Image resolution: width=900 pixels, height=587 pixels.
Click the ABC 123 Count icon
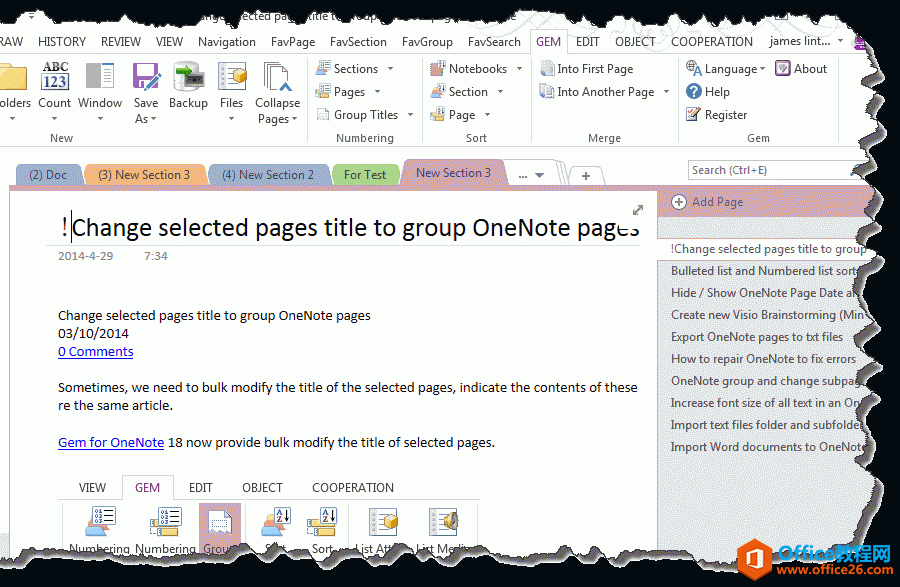click(55, 78)
